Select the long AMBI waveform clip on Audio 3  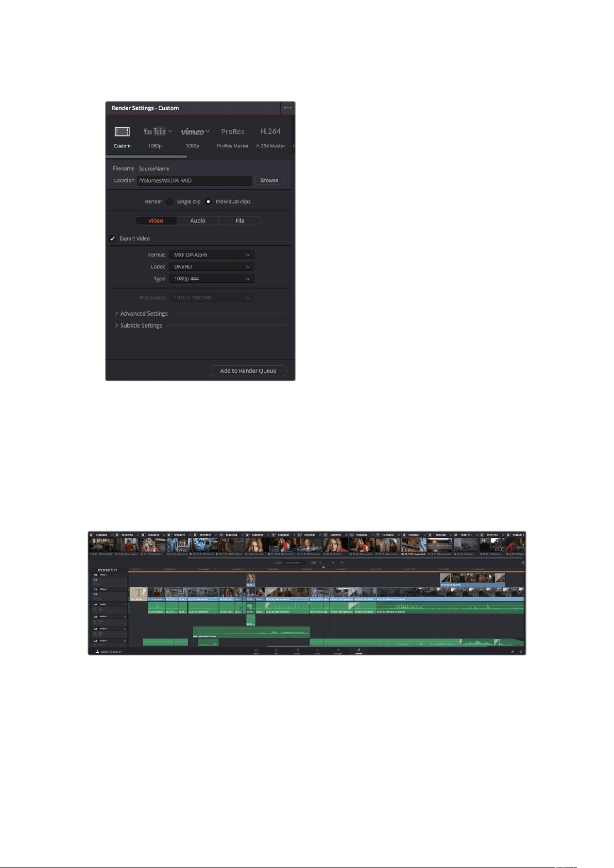251,632
